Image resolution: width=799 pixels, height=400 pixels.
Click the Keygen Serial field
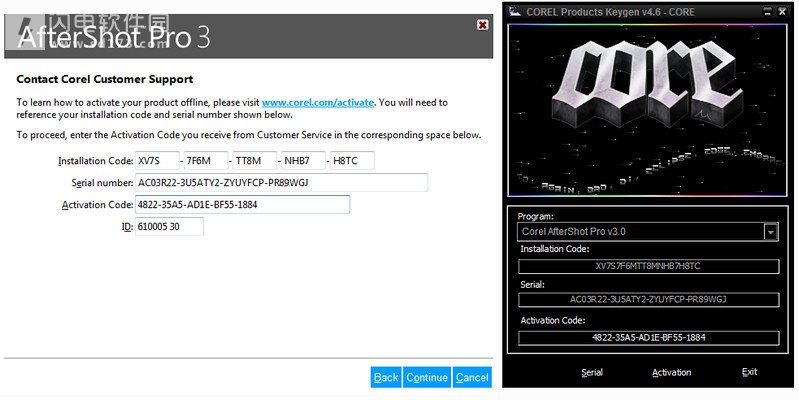click(648, 300)
